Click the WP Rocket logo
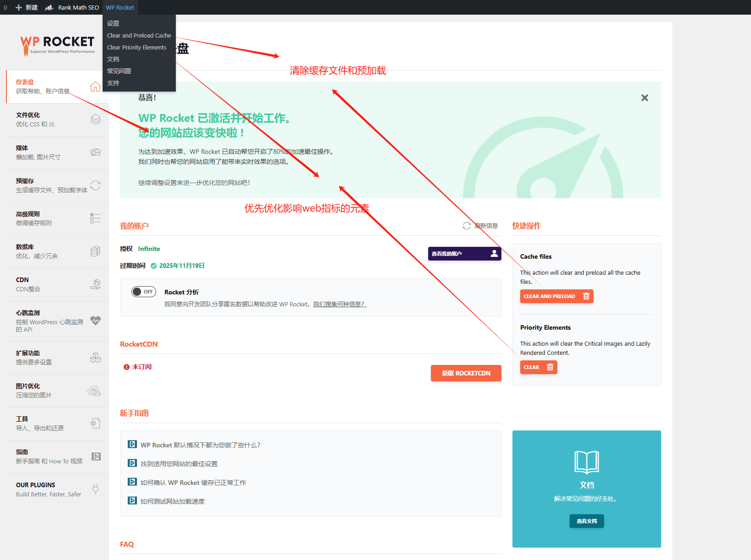 (x=58, y=45)
